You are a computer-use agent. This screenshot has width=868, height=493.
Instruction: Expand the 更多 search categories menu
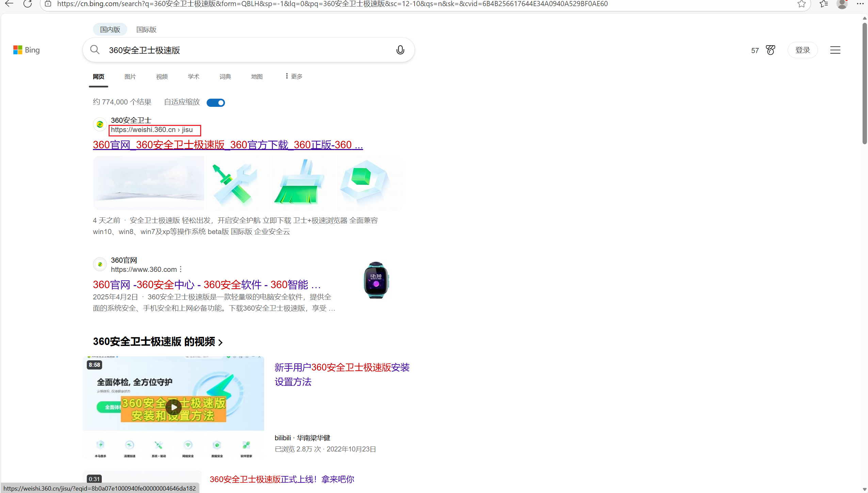pos(294,76)
